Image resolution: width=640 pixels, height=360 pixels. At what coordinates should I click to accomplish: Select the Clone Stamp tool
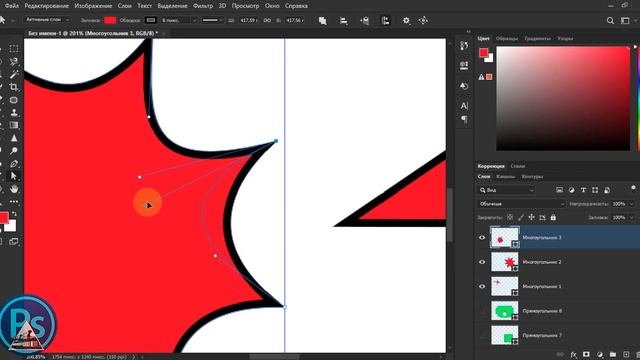coord(13,113)
